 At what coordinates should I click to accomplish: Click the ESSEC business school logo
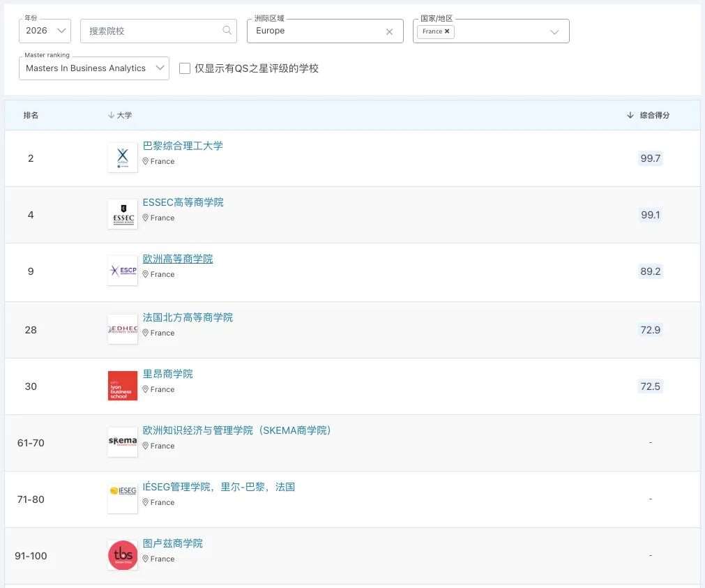pos(122,213)
